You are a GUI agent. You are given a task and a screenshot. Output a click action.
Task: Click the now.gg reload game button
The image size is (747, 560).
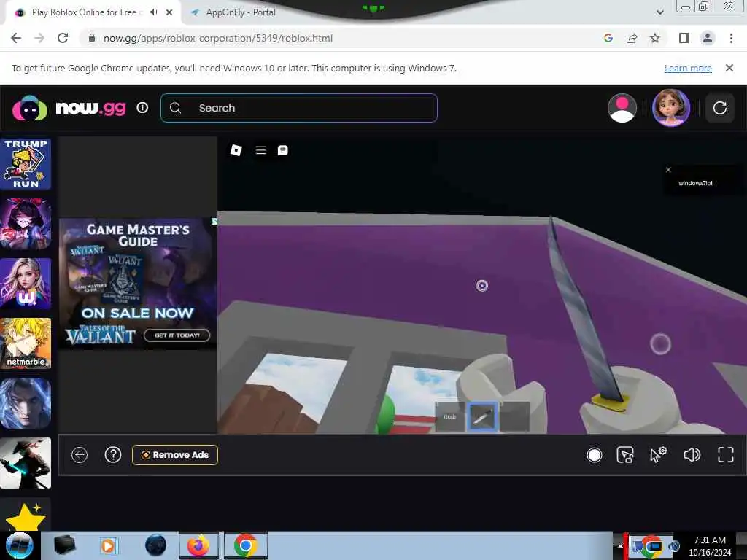point(719,108)
